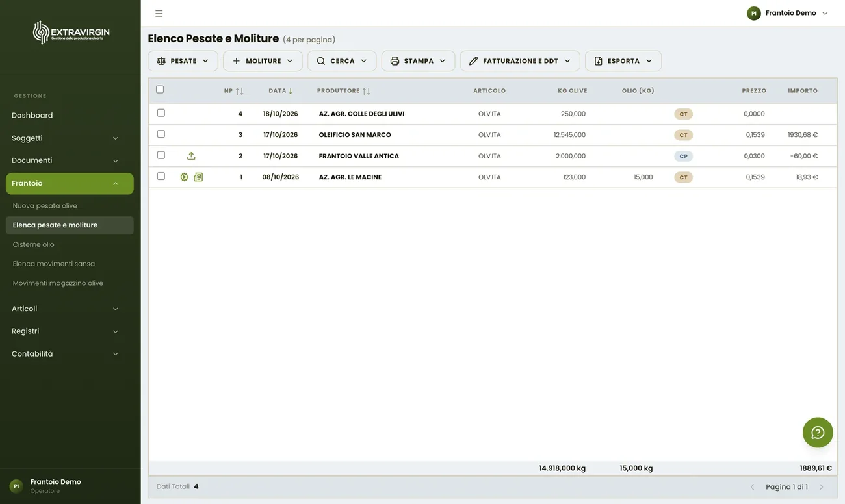Select Elenca pesate e moliture menu item

tap(70, 225)
